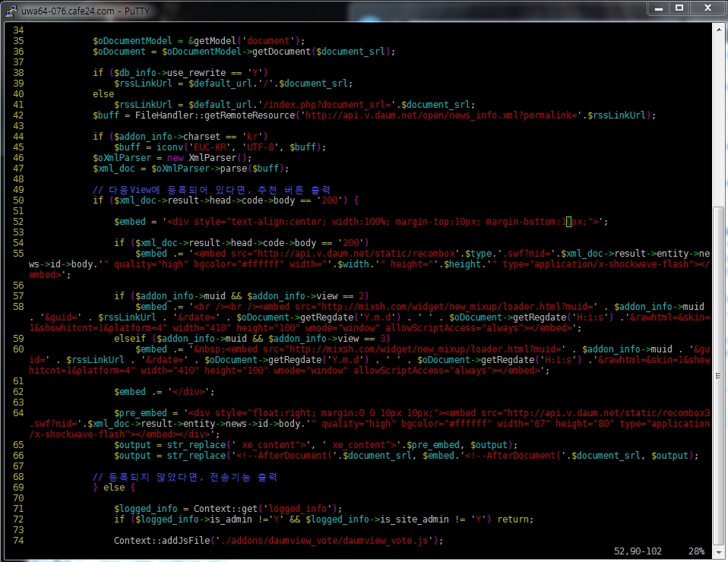Click 'charset' on line 44
Screen dimensions: 728x562
(201, 137)
